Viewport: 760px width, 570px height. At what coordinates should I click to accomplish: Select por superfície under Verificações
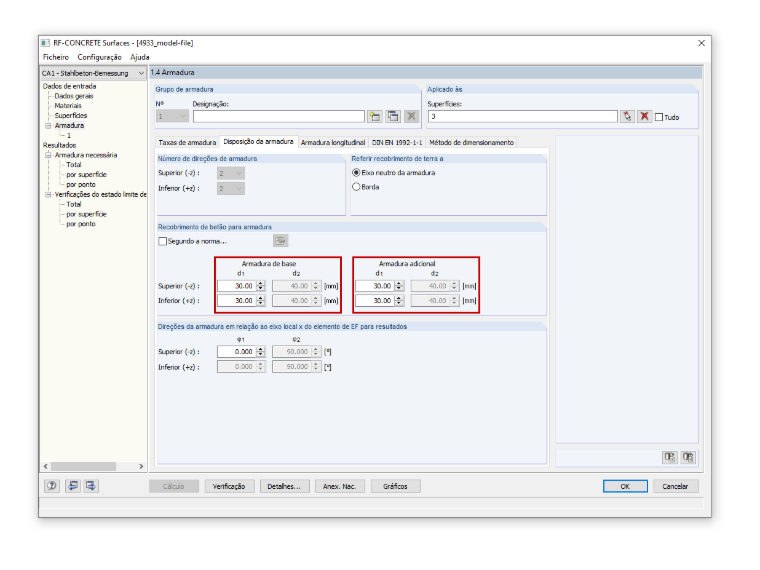86,214
